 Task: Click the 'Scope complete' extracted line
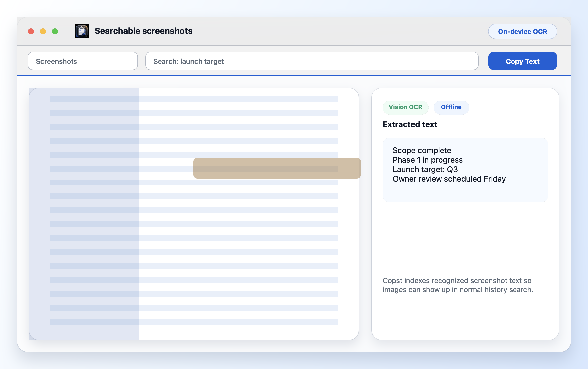pyautogui.click(x=422, y=150)
